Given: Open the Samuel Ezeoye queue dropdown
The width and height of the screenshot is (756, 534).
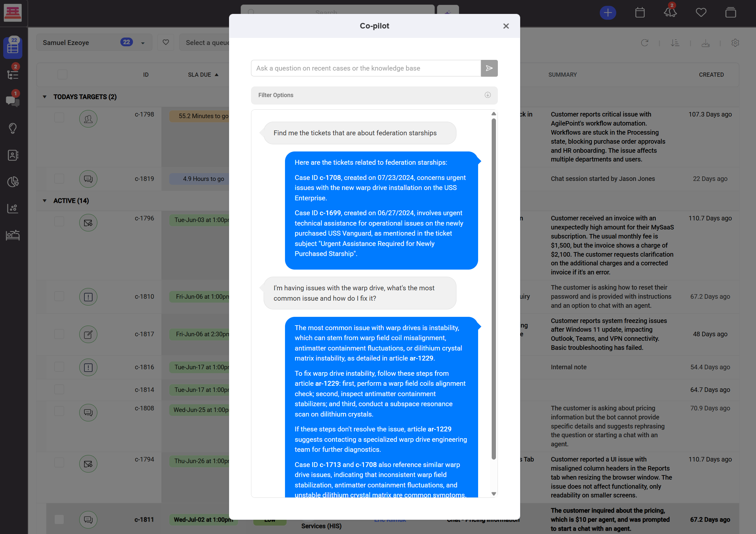Looking at the screenshot, I should pyautogui.click(x=143, y=42).
